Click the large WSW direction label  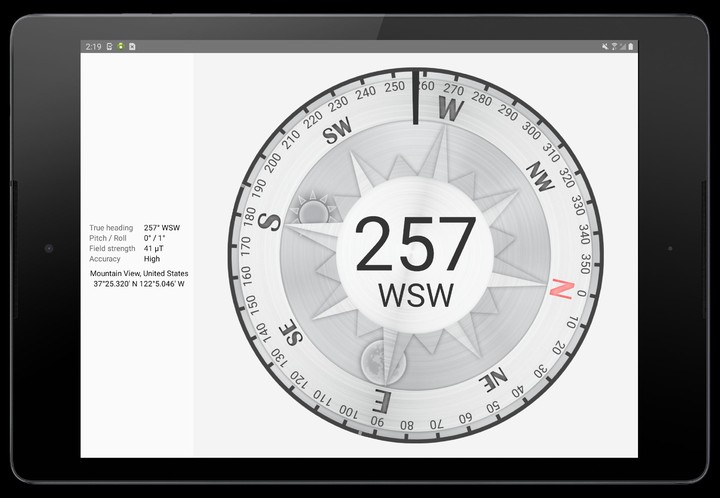tap(416, 295)
